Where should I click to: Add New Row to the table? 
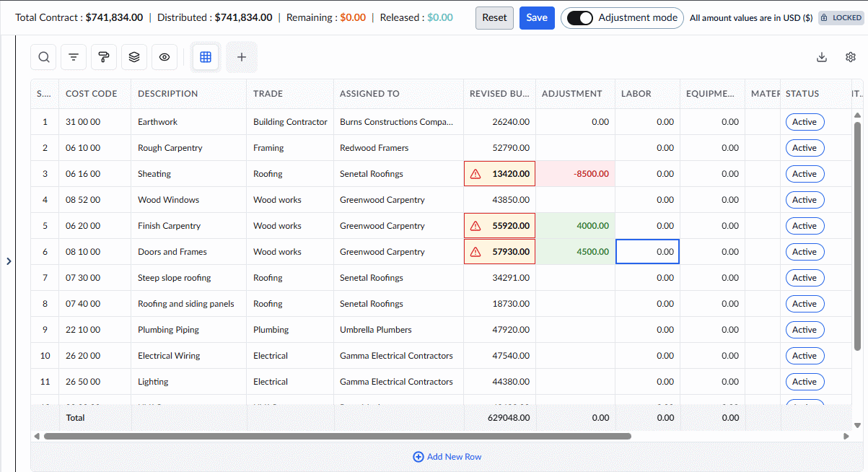pyautogui.click(x=447, y=457)
